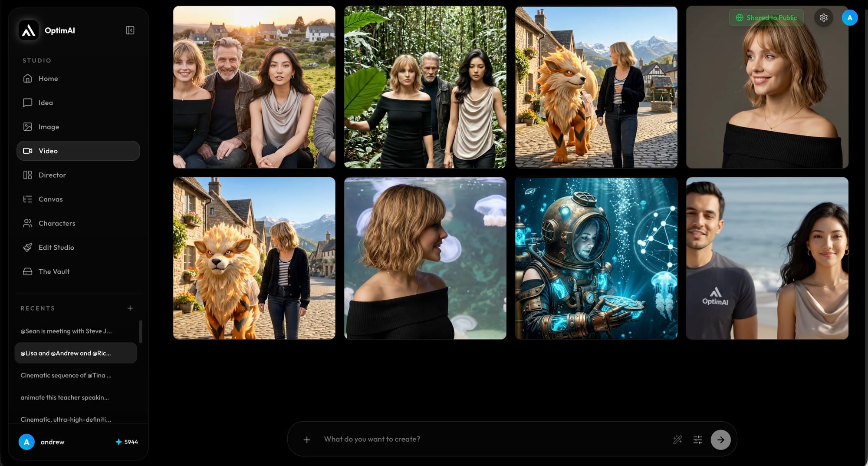Open recent '@Lisa and @Andrew and @Ric...'

coord(76,353)
